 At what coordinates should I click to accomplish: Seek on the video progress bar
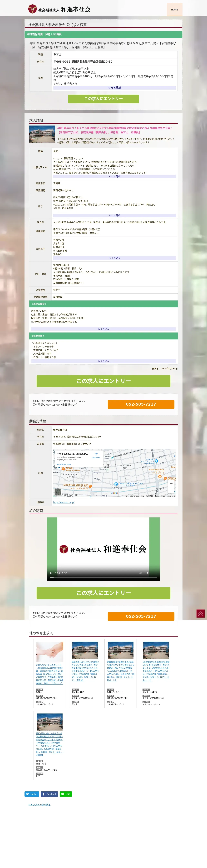pyautogui.click(x=103, y=577)
